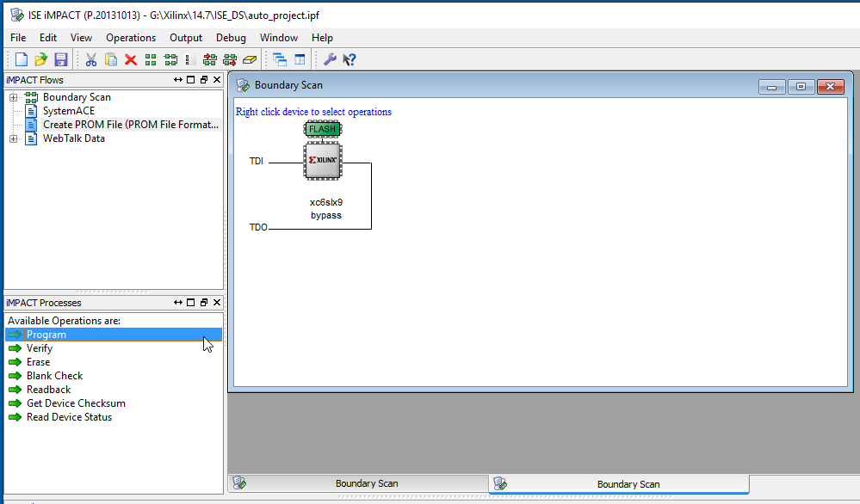Click the Save floppy disk icon
Viewport: 860px width, 504px height.
[x=60, y=59]
